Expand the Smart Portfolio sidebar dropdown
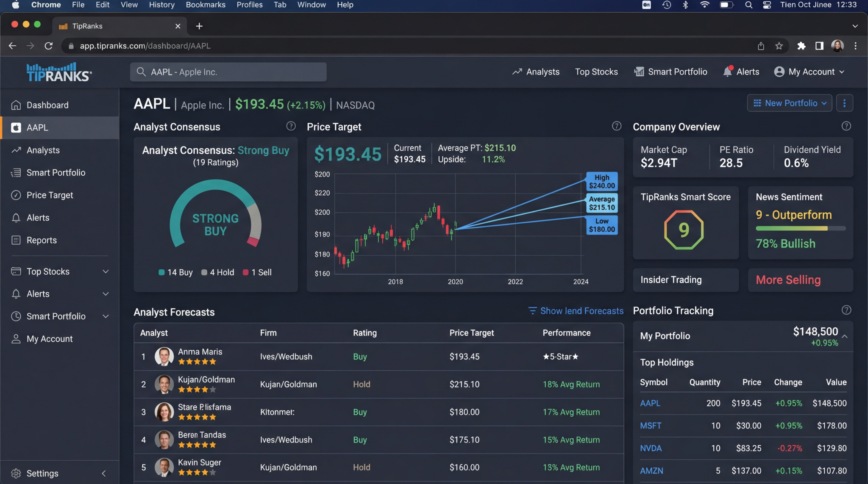Viewport: 868px width, 484px height. 106,316
